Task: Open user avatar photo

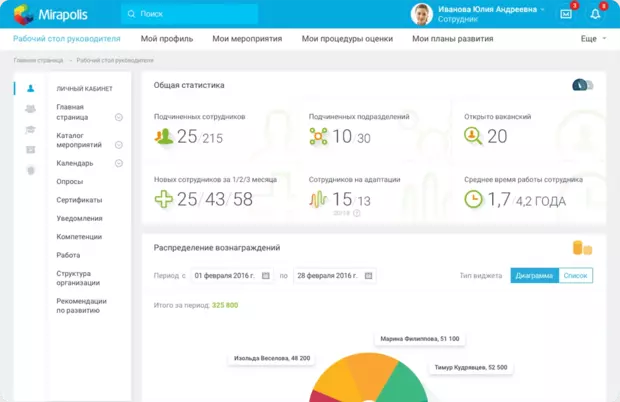Action: [x=421, y=14]
